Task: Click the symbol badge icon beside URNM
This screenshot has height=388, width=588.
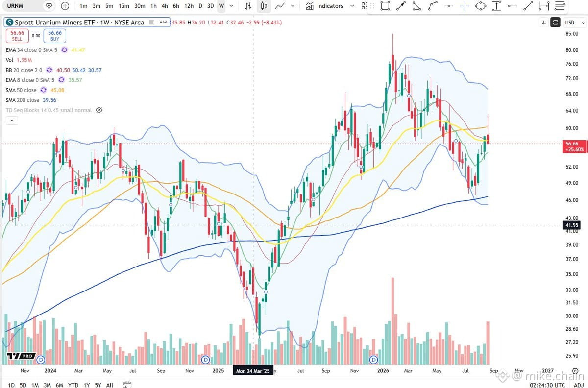Action: (49, 6)
